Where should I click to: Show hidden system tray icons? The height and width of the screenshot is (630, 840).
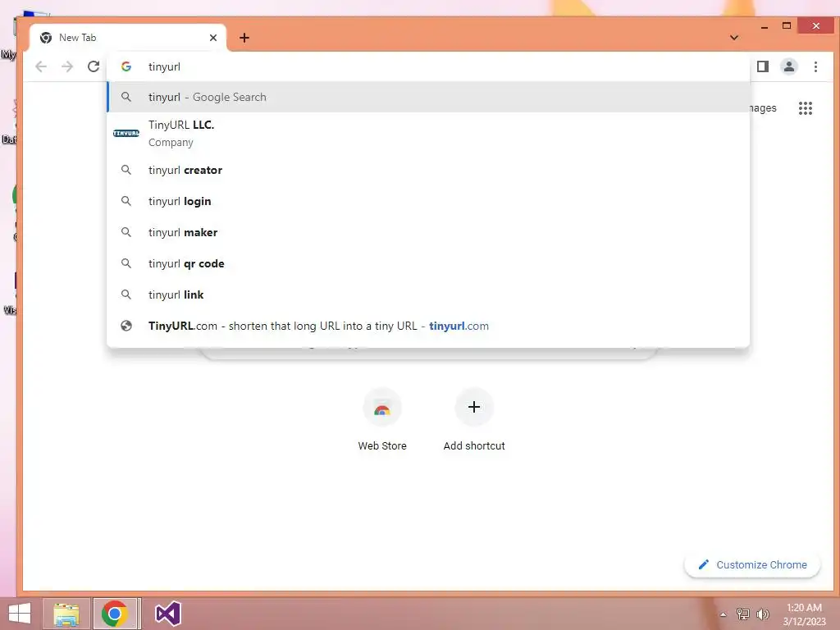(724, 614)
